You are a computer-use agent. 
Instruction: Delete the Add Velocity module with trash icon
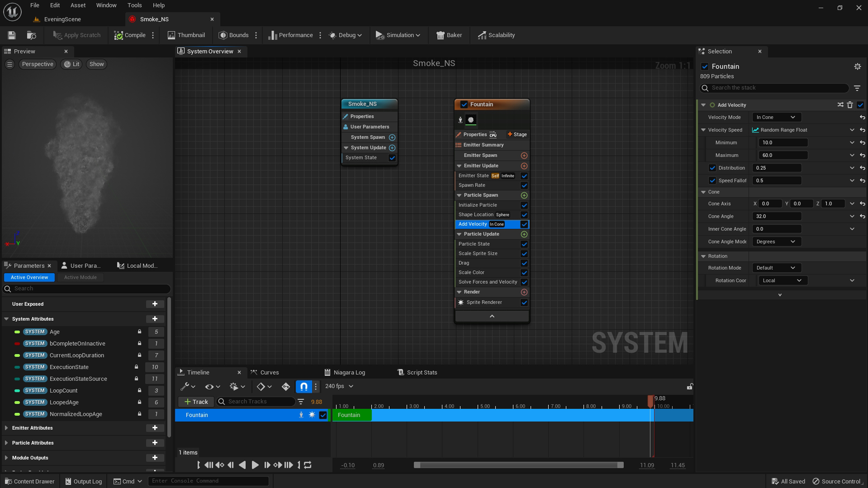(850, 105)
